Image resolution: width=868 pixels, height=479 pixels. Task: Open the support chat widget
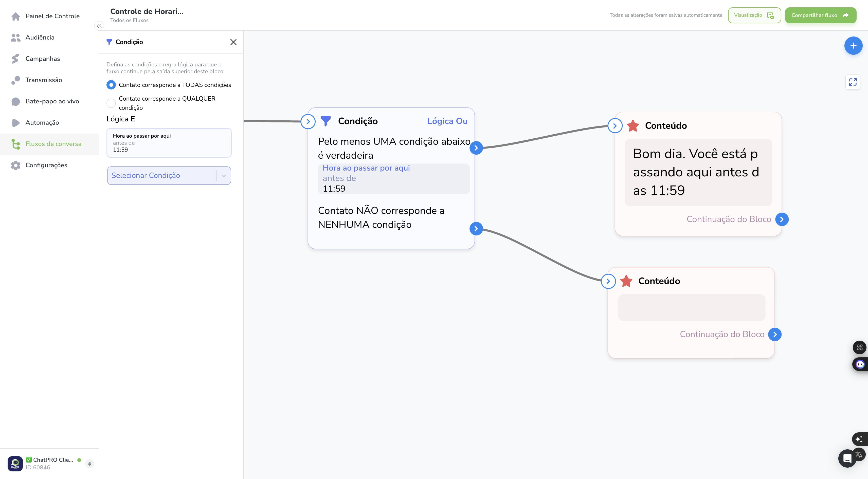pos(847,458)
